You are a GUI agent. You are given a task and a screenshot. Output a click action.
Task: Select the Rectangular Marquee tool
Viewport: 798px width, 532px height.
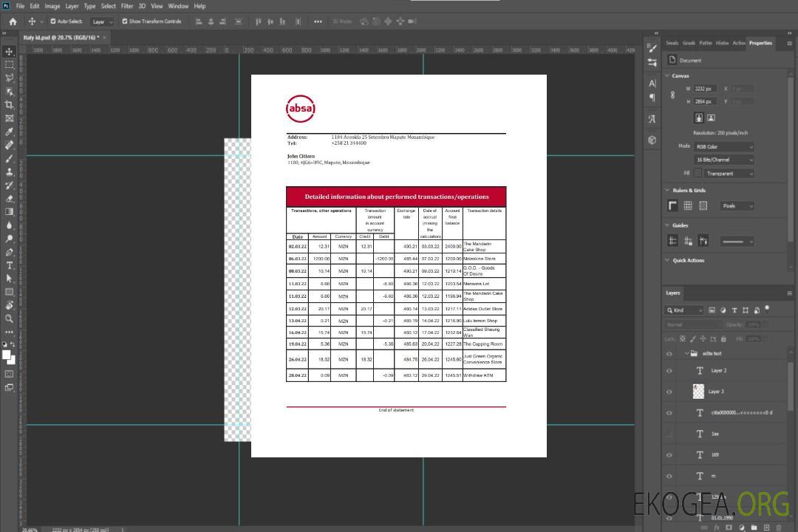click(10, 65)
